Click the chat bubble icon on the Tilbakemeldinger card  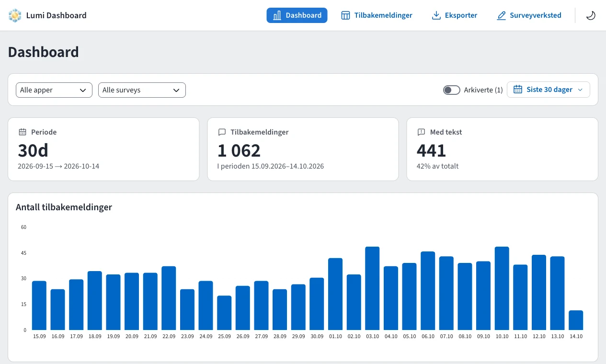pyautogui.click(x=222, y=132)
